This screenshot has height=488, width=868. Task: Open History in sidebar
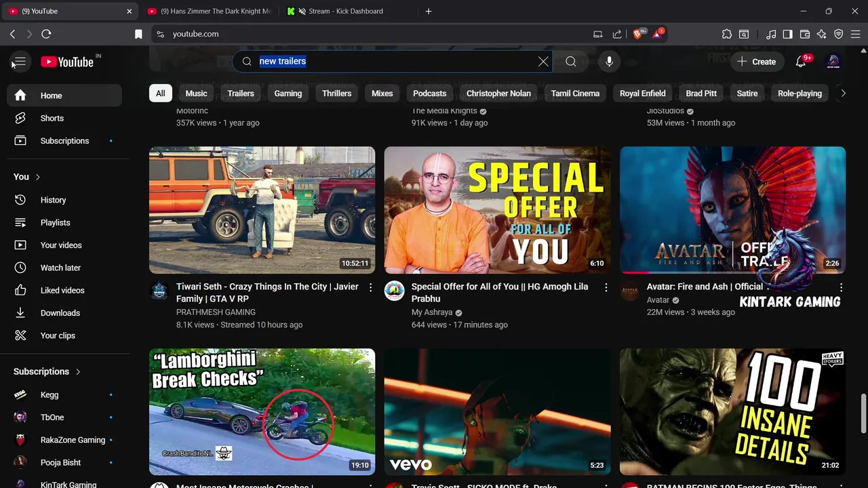click(64, 200)
